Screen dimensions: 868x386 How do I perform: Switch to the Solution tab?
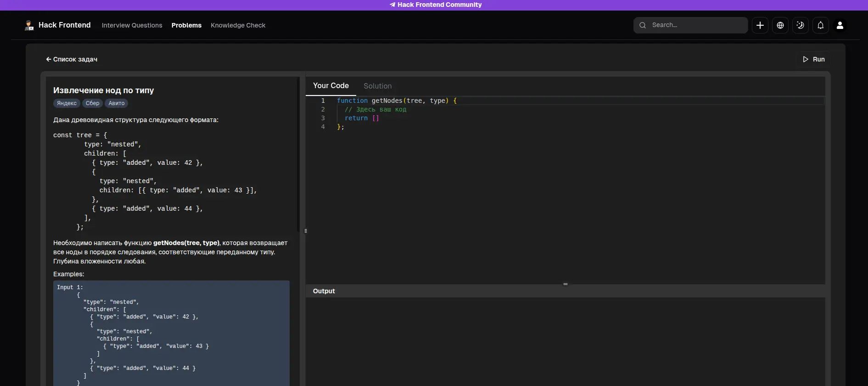pyautogui.click(x=378, y=86)
